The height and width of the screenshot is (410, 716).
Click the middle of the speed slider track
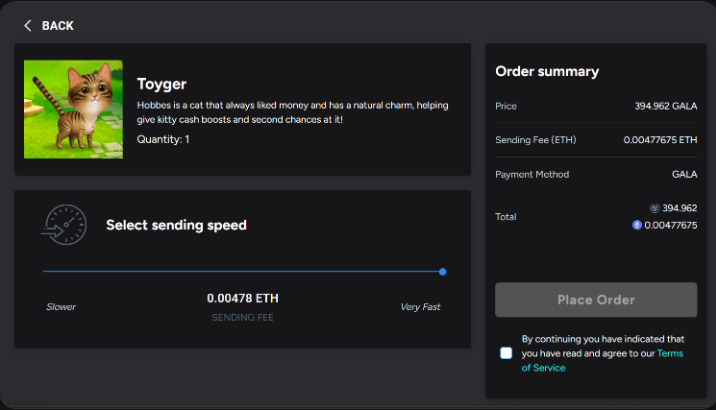[243, 272]
